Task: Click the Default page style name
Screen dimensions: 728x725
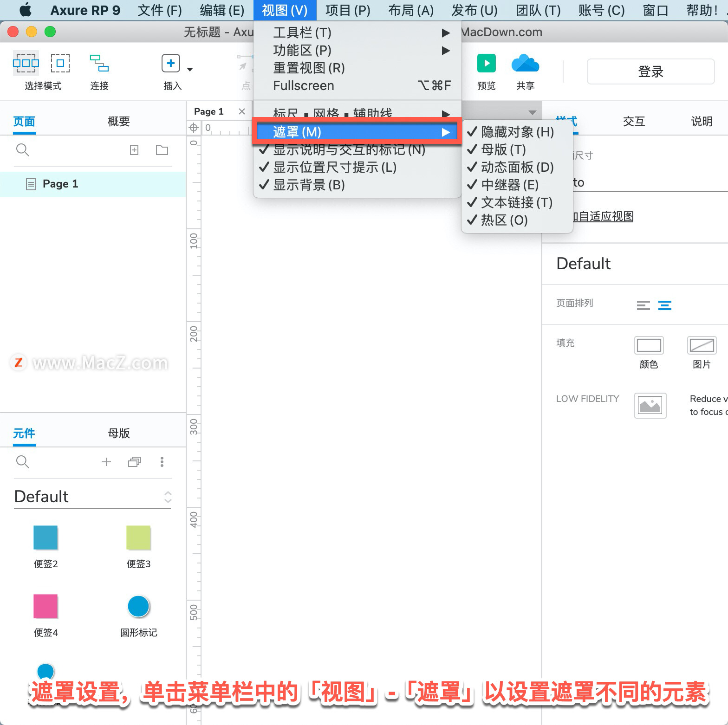Action: [x=583, y=264]
